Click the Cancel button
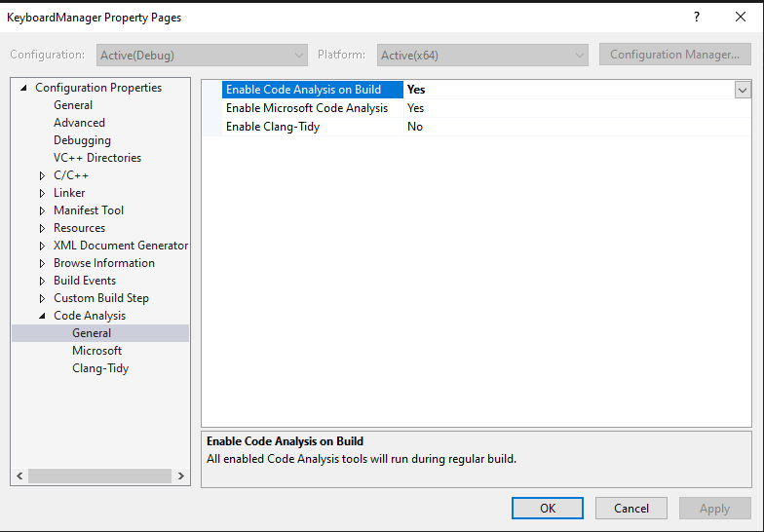The height and width of the screenshot is (532, 764). 631,509
